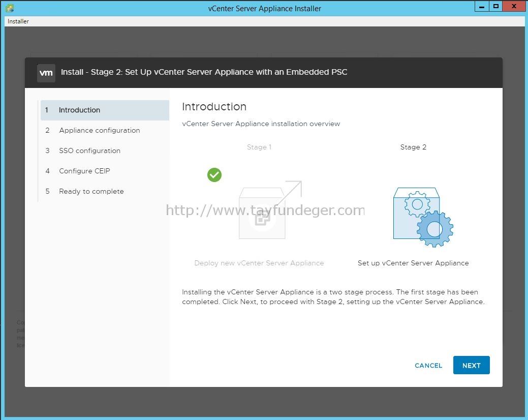
Task: Click the installer app icon in title bar
Action: 10,8
